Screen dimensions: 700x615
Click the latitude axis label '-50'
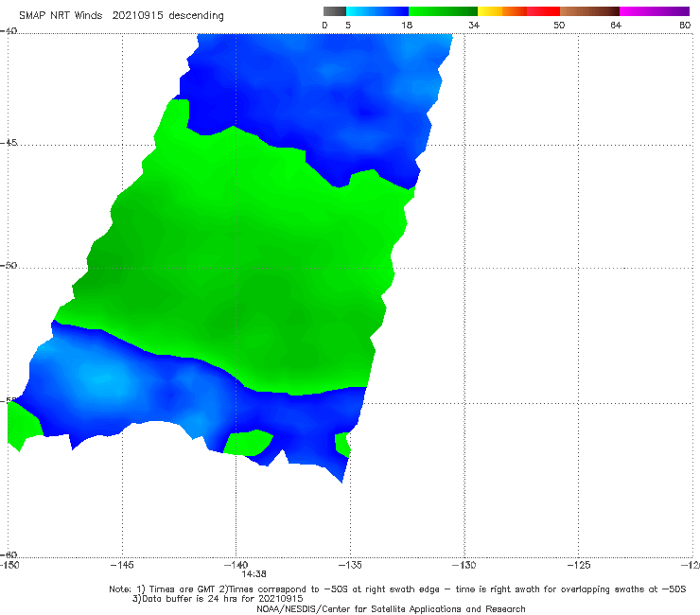[x=9, y=265]
